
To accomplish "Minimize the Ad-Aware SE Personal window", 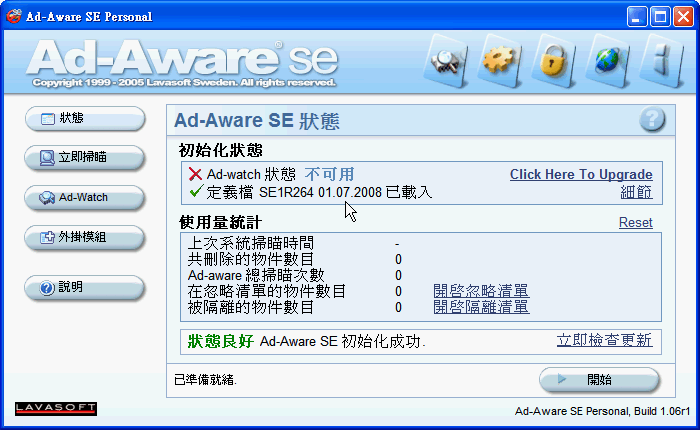I will pyautogui.click(x=637, y=17).
